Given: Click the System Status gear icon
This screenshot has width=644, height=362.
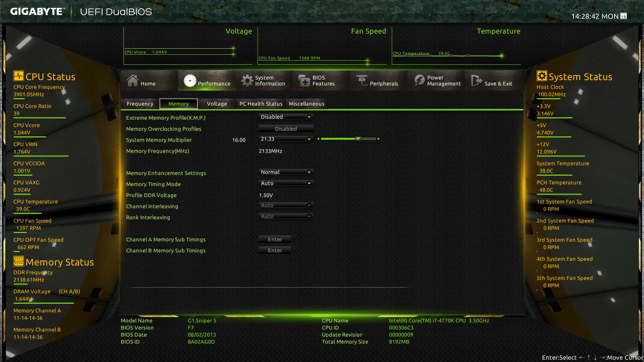Looking at the screenshot, I should 542,76.
